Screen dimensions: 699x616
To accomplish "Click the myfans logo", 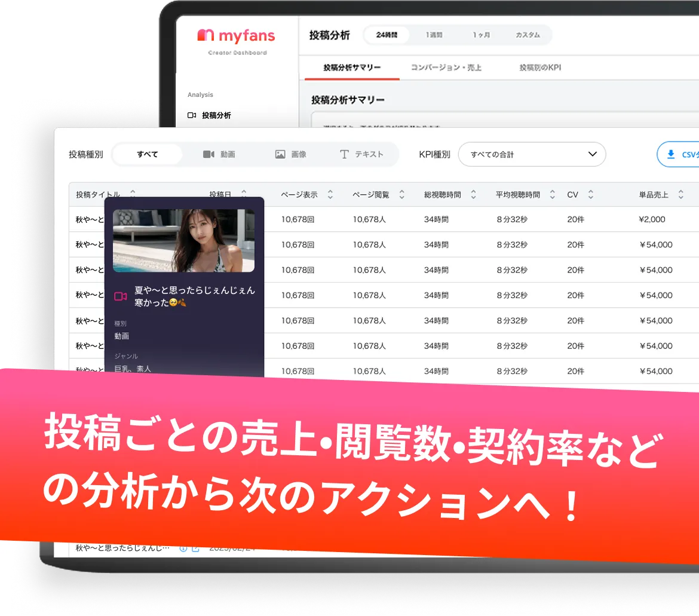I will (x=236, y=36).
